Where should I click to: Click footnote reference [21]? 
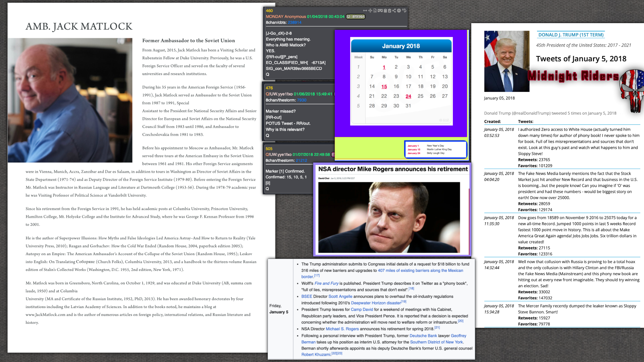437,327
